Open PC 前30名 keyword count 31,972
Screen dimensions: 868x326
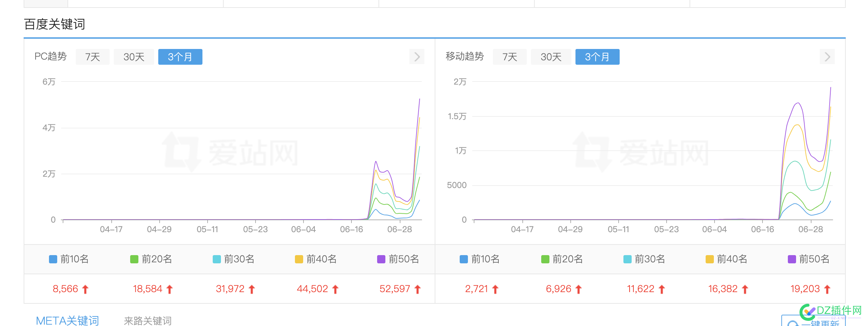tap(230, 289)
